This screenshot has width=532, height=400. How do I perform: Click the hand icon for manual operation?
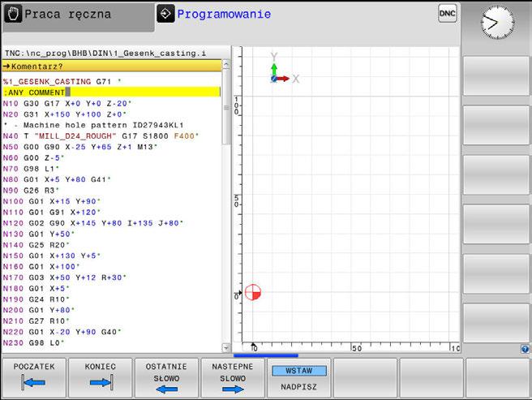point(13,14)
